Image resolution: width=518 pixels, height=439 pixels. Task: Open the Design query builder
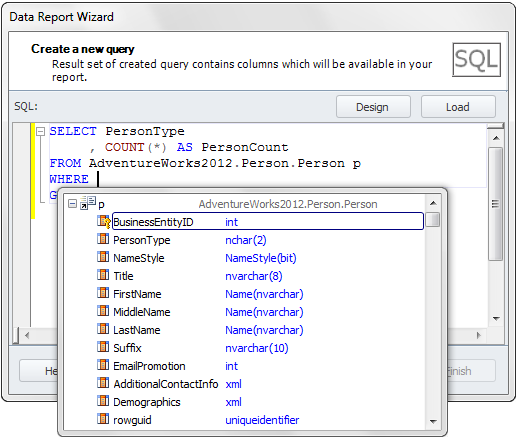pos(373,107)
